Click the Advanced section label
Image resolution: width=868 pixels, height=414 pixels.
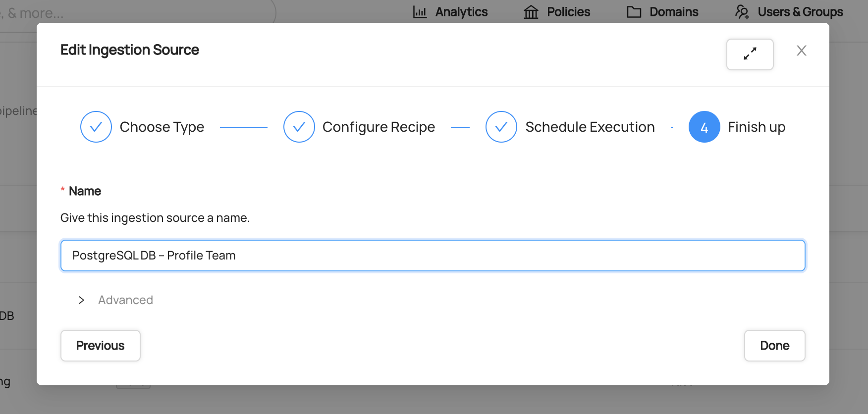(125, 300)
